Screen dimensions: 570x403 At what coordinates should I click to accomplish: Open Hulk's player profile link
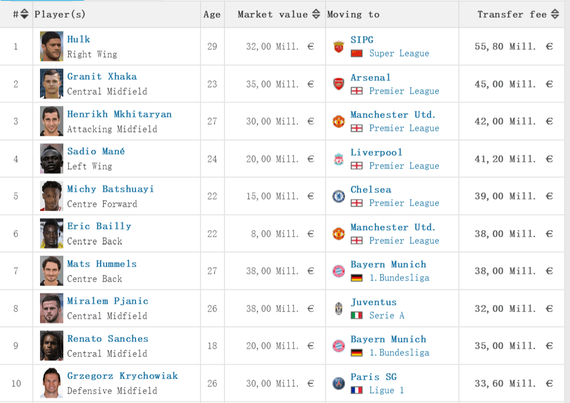79,39
